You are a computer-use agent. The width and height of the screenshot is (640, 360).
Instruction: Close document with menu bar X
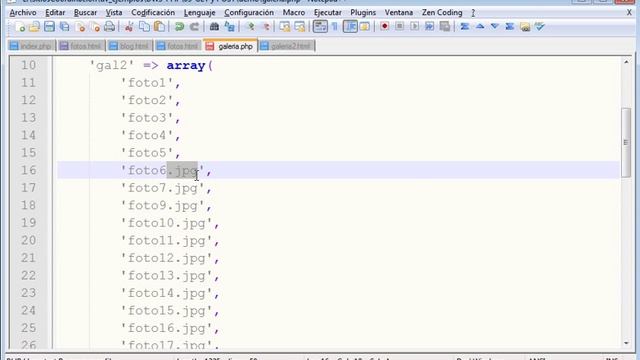[x=629, y=13]
